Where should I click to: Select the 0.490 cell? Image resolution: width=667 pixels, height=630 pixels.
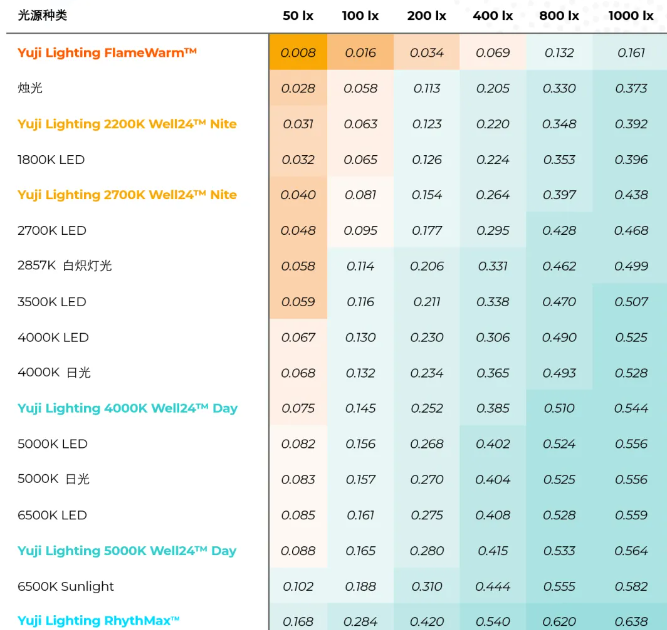click(x=559, y=337)
